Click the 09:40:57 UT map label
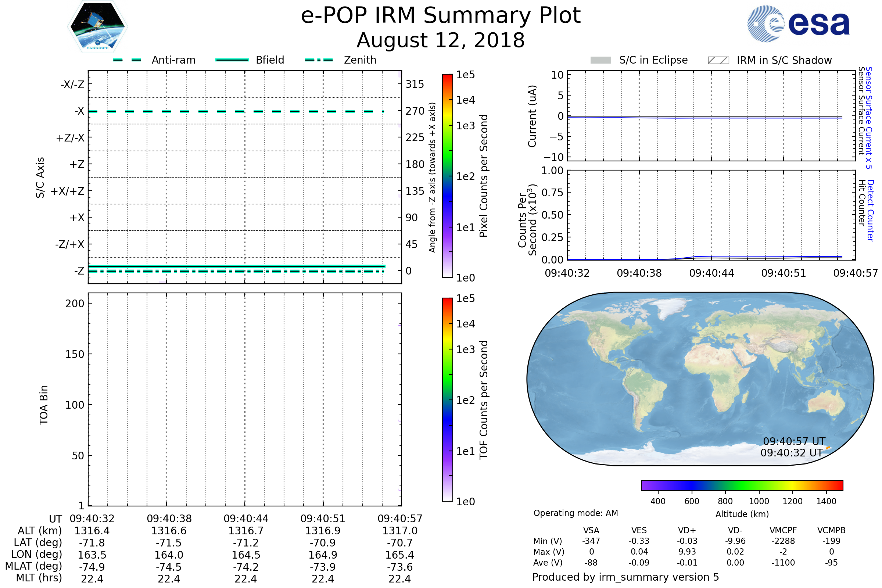 794,441
